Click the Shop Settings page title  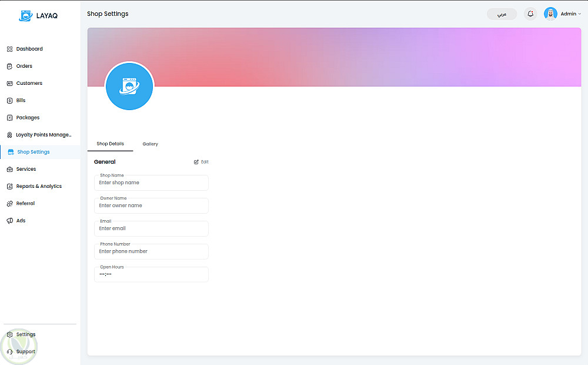pyautogui.click(x=108, y=14)
